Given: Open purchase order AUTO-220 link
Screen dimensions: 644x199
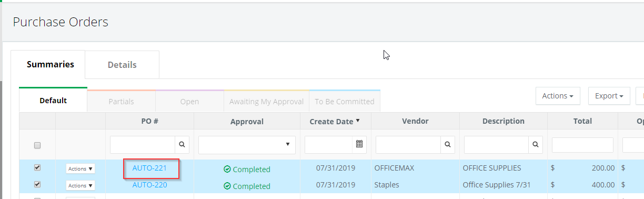Looking at the screenshot, I should [x=149, y=185].
